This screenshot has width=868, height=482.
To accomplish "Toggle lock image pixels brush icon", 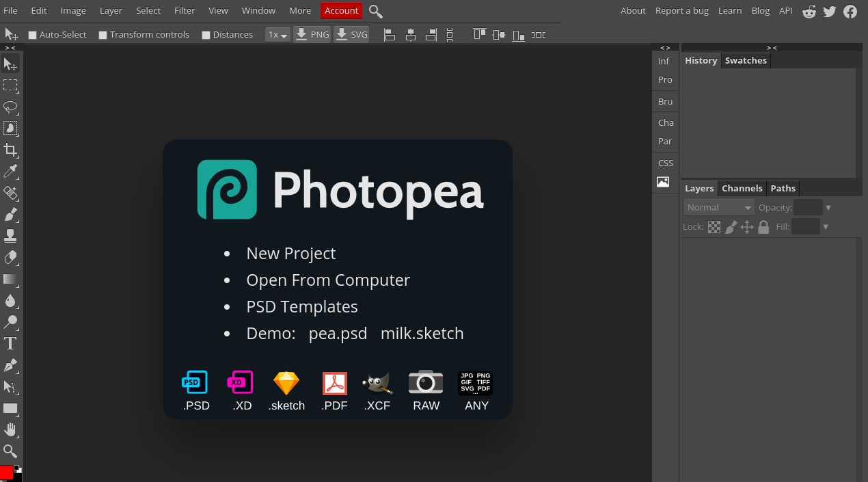I will 731,227.
